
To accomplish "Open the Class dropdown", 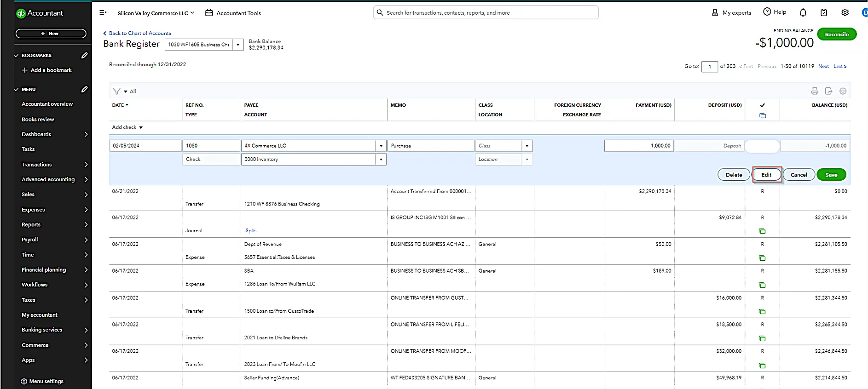I will pyautogui.click(x=527, y=146).
